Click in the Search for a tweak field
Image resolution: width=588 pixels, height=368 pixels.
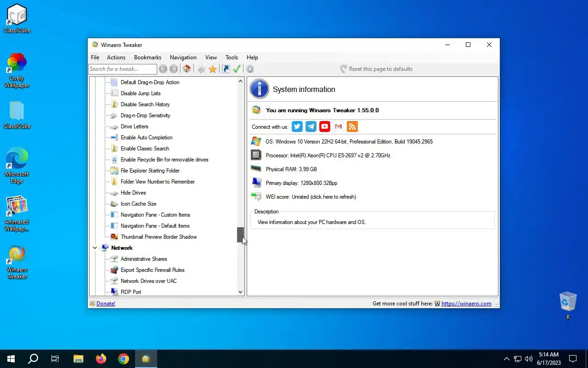point(123,69)
